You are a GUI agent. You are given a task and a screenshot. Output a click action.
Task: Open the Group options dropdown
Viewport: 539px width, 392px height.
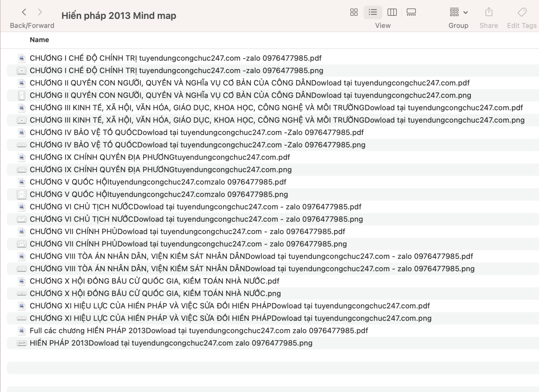458,12
